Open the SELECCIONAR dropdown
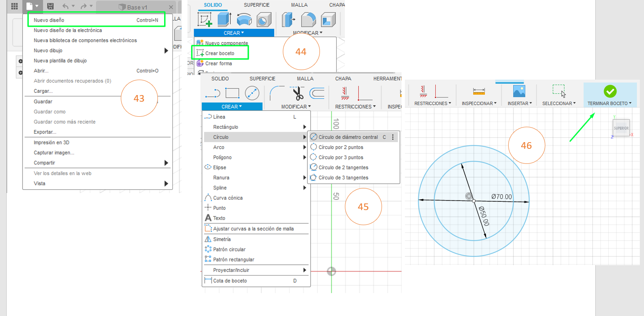The height and width of the screenshot is (316, 644). [x=559, y=103]
